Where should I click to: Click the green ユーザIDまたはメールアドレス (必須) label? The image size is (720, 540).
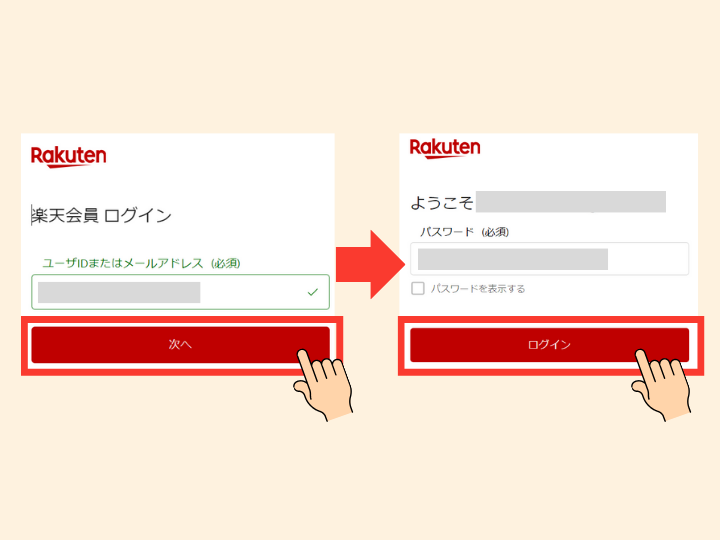click(141, 263)
